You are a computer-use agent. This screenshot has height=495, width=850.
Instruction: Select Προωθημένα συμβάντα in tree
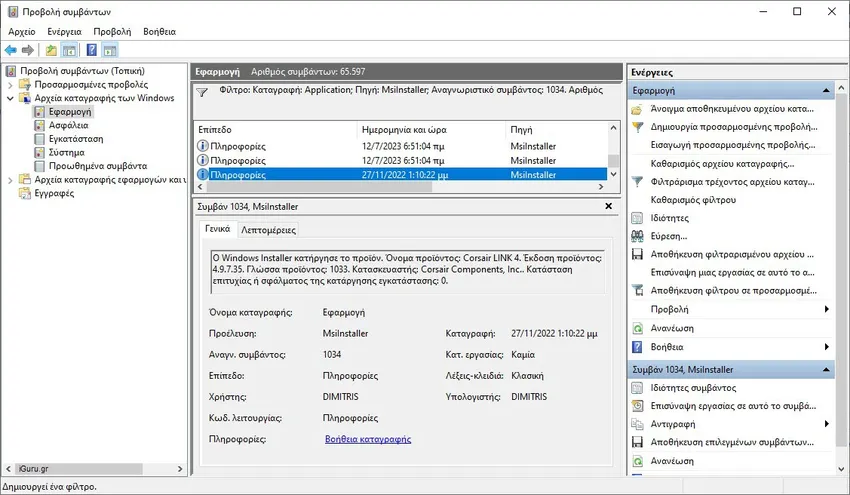(x=98, y=166)
